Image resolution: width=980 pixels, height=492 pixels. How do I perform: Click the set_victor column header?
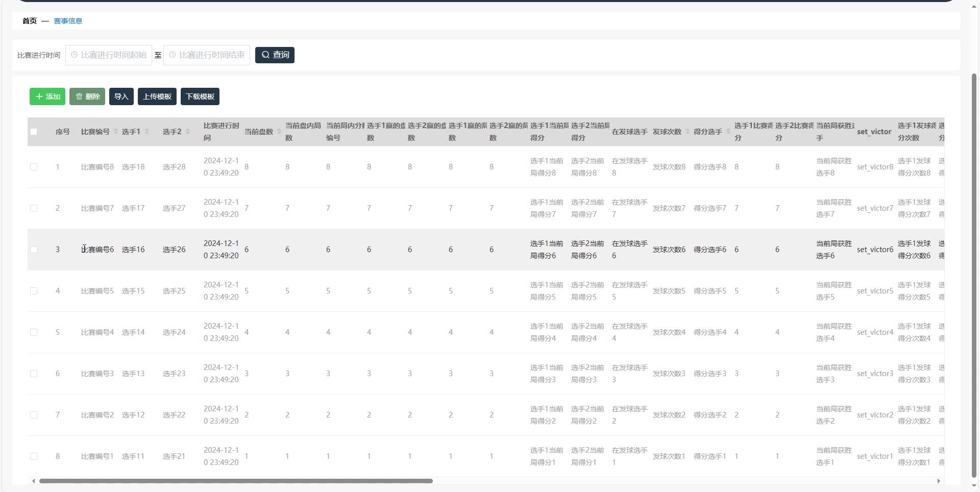click(874, 132)
